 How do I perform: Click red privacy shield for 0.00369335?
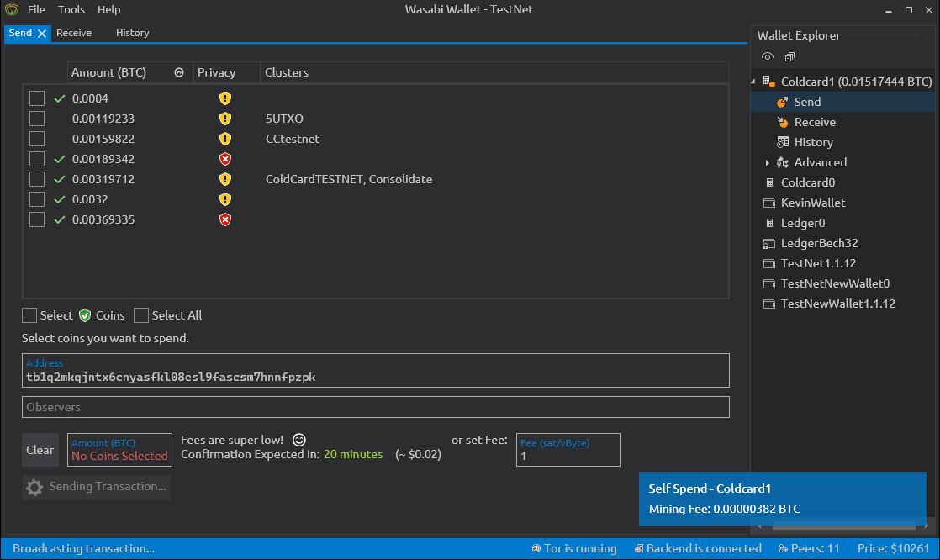(224, 219)
